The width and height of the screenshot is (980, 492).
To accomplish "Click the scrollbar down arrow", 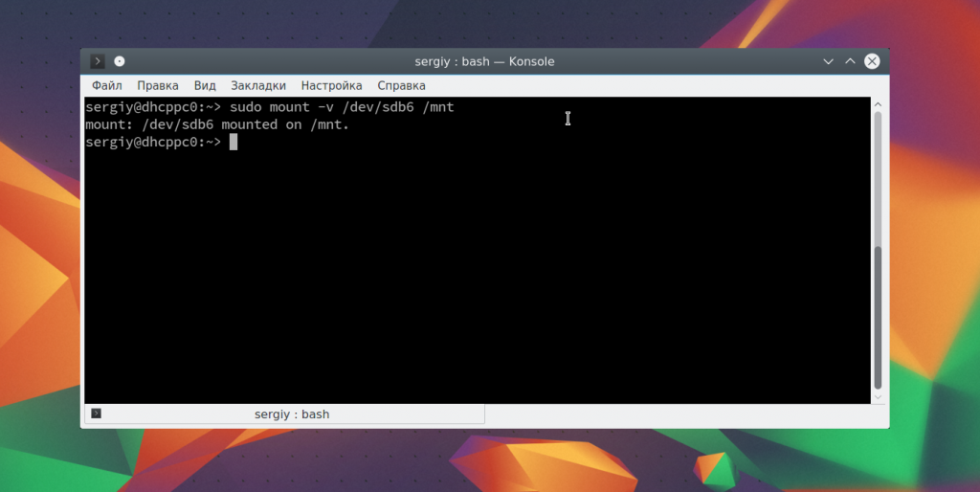I will [878, 396].
